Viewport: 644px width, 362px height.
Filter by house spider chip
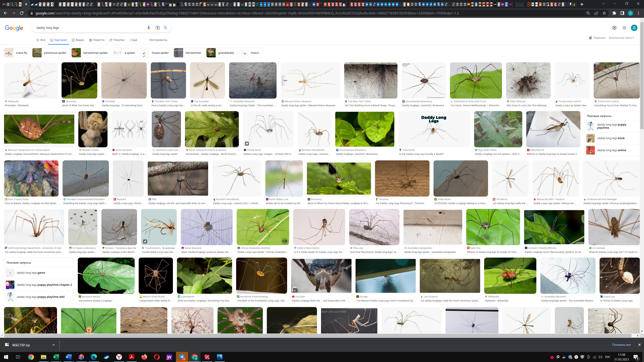click(156, 53)
